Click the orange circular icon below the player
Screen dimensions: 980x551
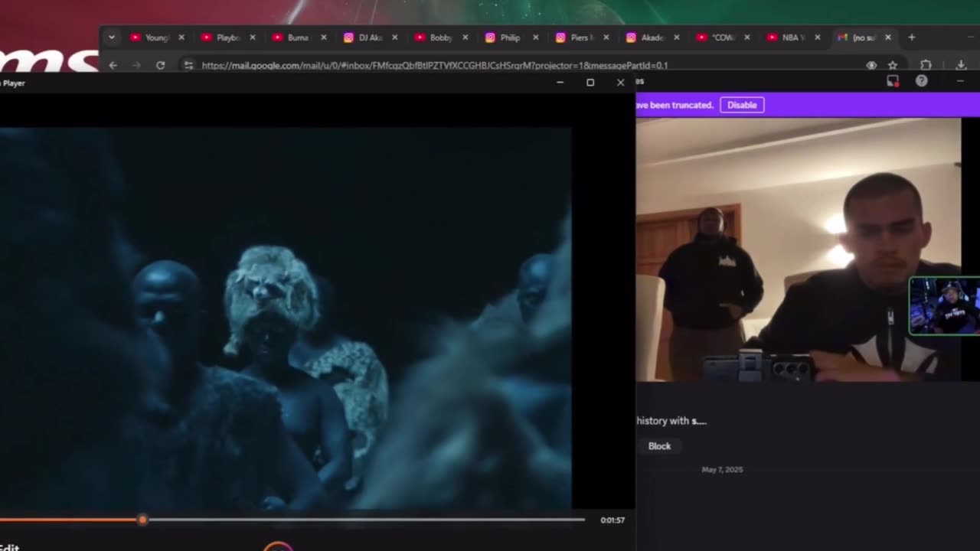[278, 546]
